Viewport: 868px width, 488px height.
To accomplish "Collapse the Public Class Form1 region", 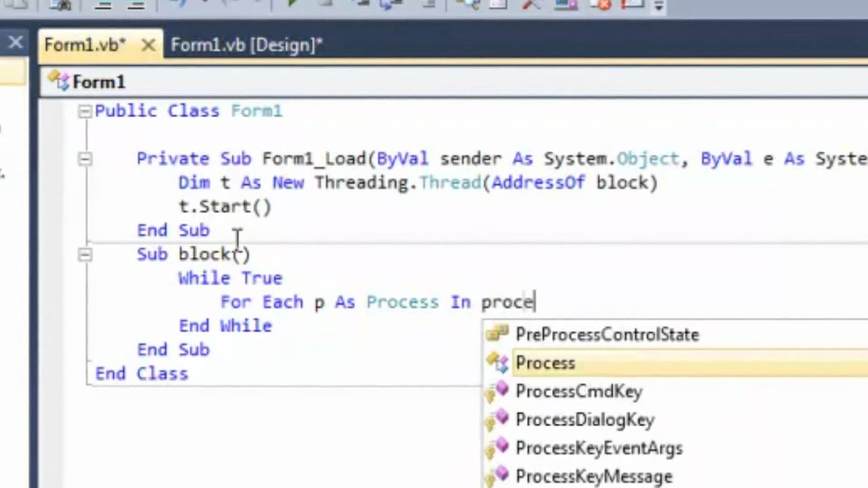I will click(x=85, y=111).
